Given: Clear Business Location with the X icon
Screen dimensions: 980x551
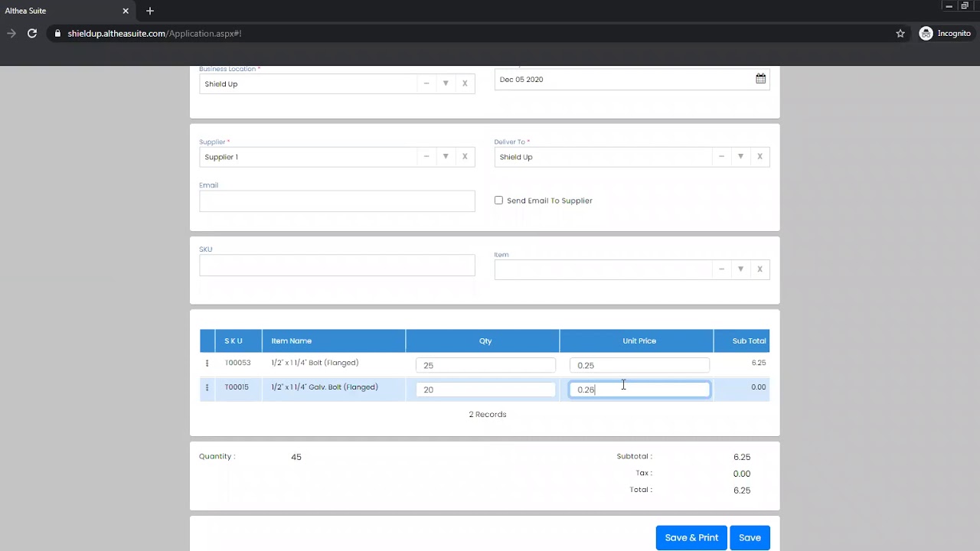Looking at the screenshot, I should tap(465, 83).
